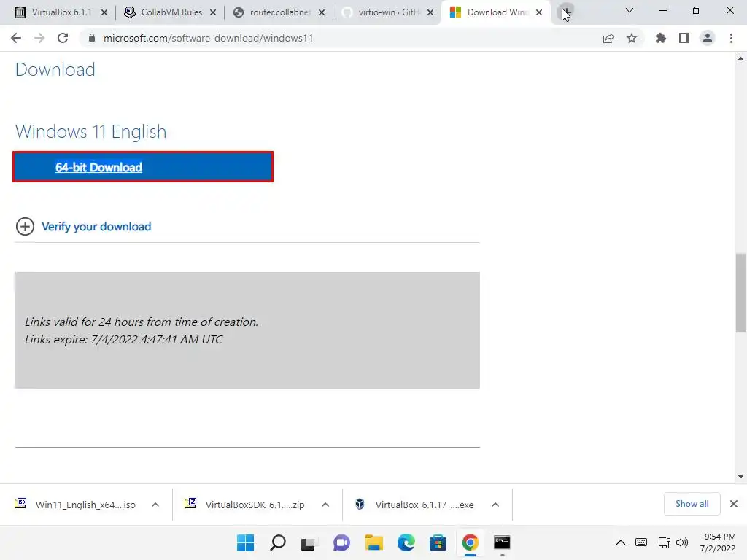747x560 pixels.
Task: Click the Chrome taskbar icon
Action: pyautogui.click(x=471, y=542)
